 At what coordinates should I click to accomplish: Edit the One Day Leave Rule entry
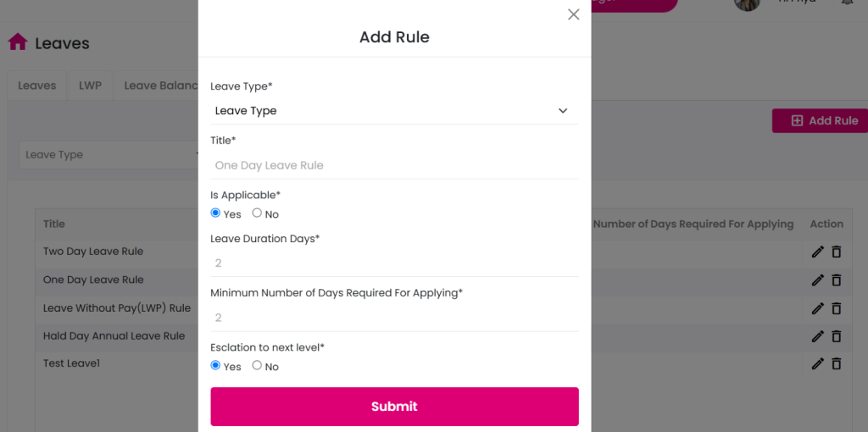coord(818,280)
